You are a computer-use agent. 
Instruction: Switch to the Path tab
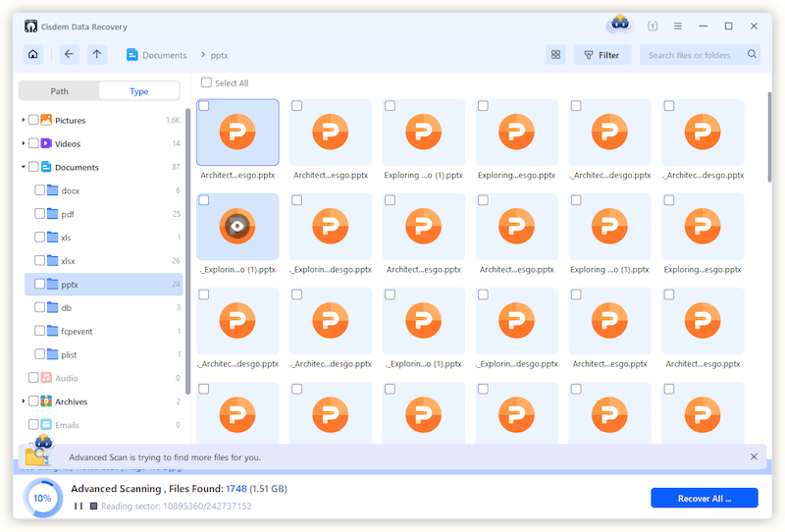(x=59, y=91)
